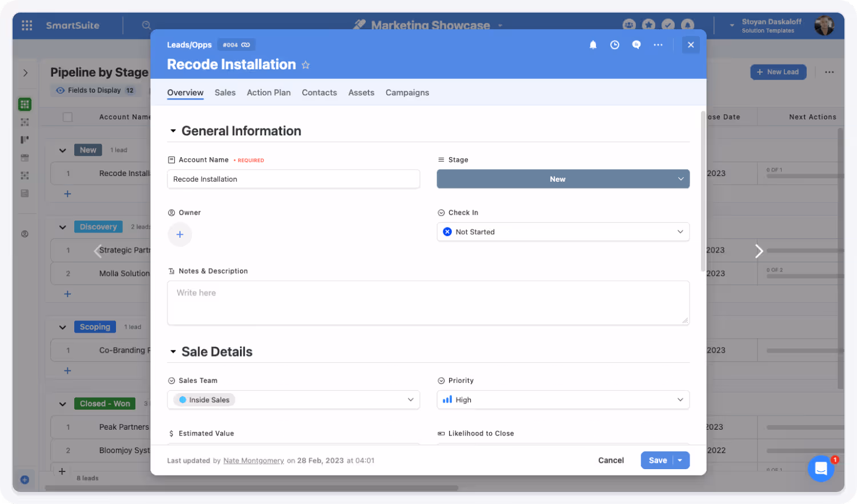Open the Sales Team dropdown
Screen dimensions: 857x504
(293, 399)
